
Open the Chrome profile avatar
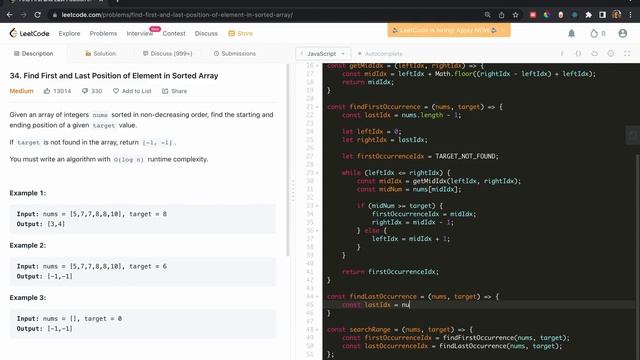pos(616,15)
